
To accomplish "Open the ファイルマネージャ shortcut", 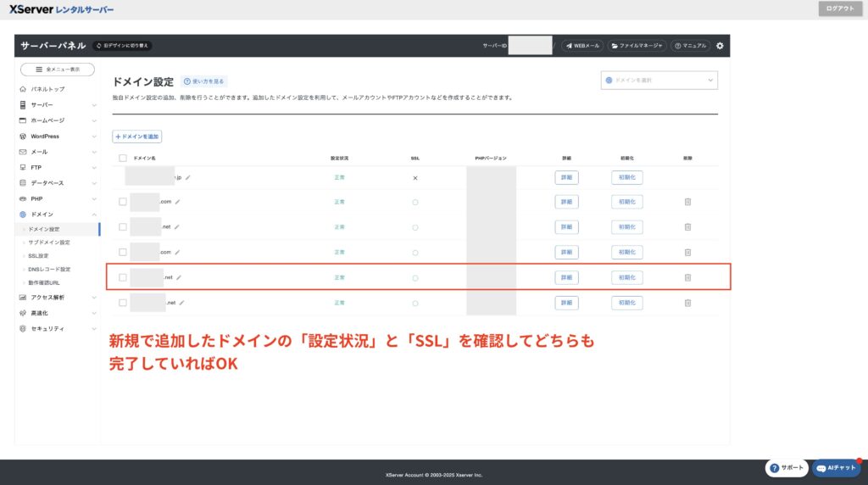I will click(637, 46).
